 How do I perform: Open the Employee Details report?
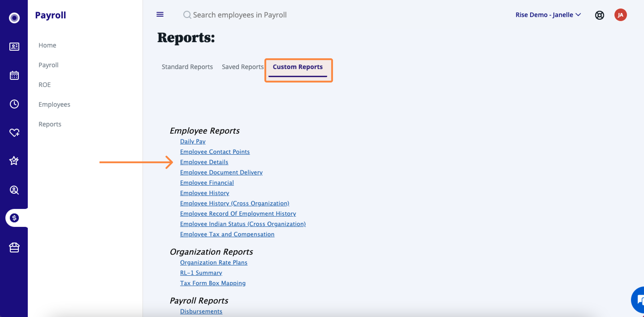coord(204,162)
